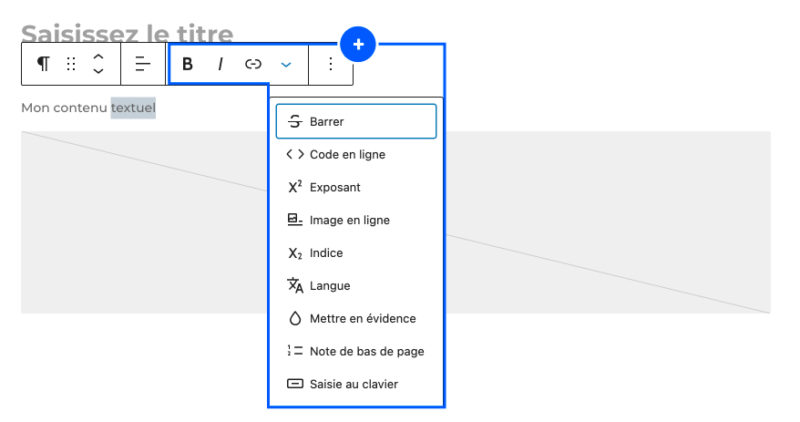The image size is (800, 422).
Task: Click the block drag handle icon
Action: click(71, 64)
